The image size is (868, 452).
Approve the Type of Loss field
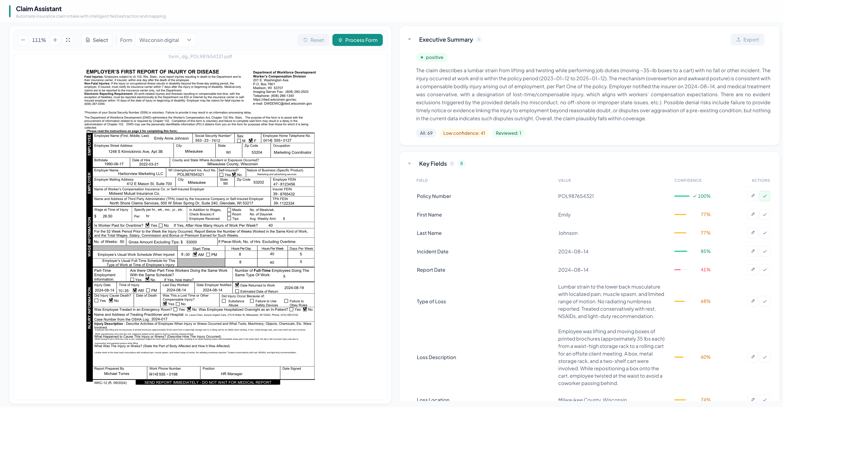tap(765, 301)
